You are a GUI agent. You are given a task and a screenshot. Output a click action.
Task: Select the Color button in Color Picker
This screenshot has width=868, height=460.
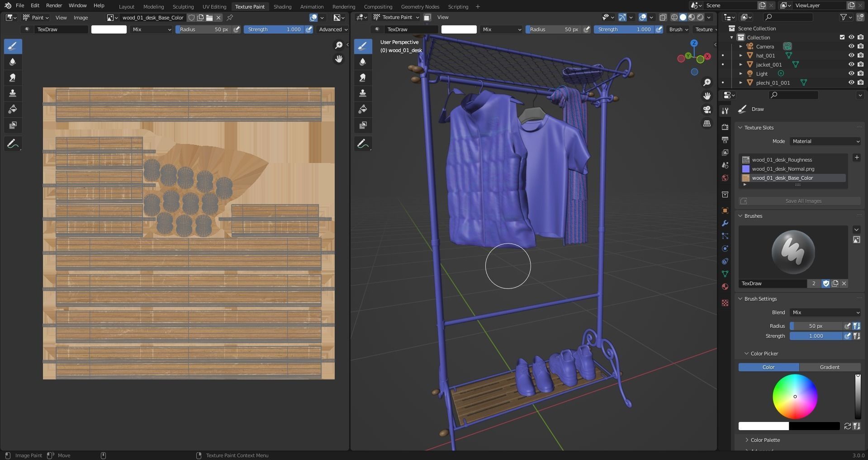tap(769, 367)
